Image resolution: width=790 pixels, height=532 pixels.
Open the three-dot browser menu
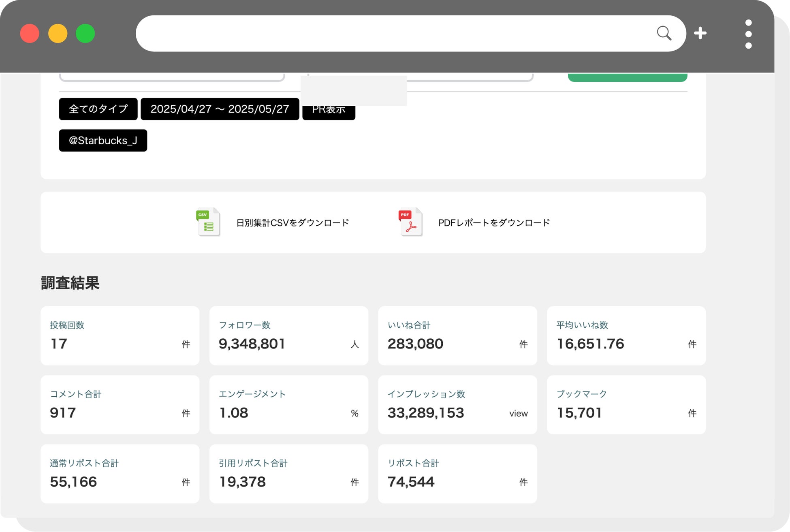748,34
